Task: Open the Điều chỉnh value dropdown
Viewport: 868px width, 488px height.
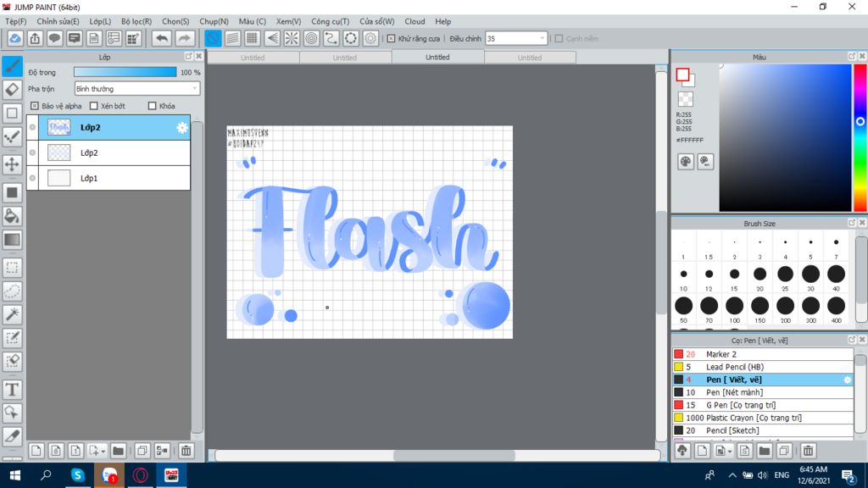Action: 516,39
